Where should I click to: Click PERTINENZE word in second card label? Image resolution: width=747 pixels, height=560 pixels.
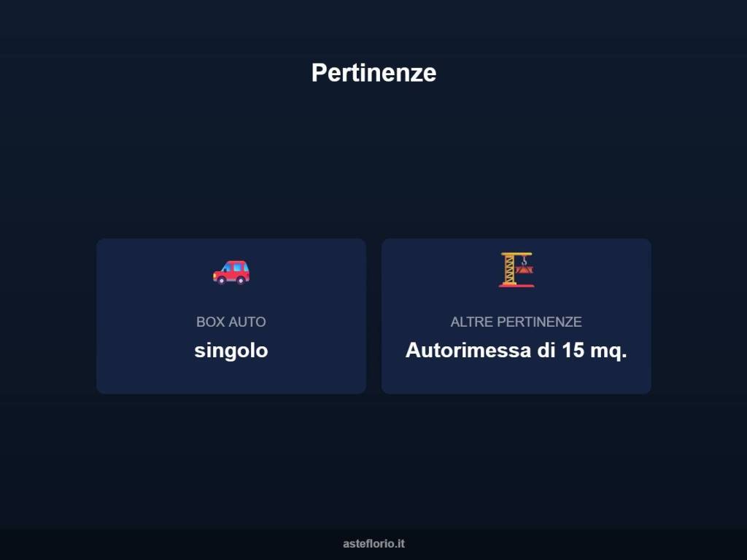[x=539, y=322]
